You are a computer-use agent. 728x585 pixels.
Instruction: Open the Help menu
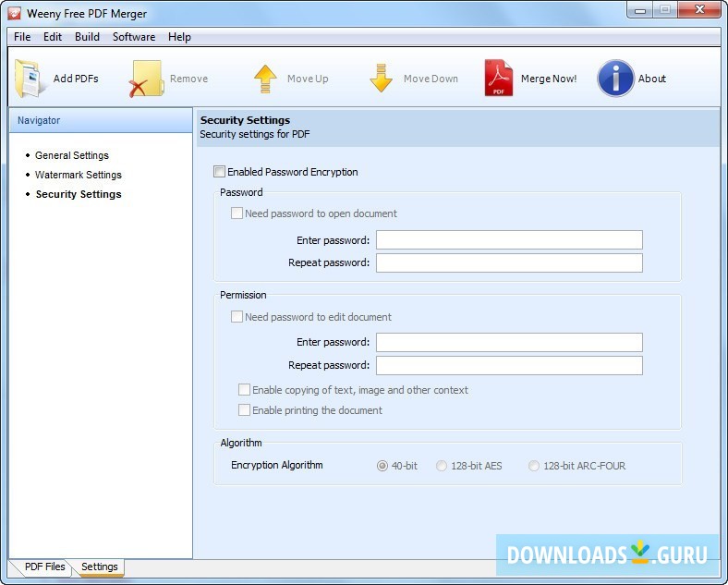point(179,37)
